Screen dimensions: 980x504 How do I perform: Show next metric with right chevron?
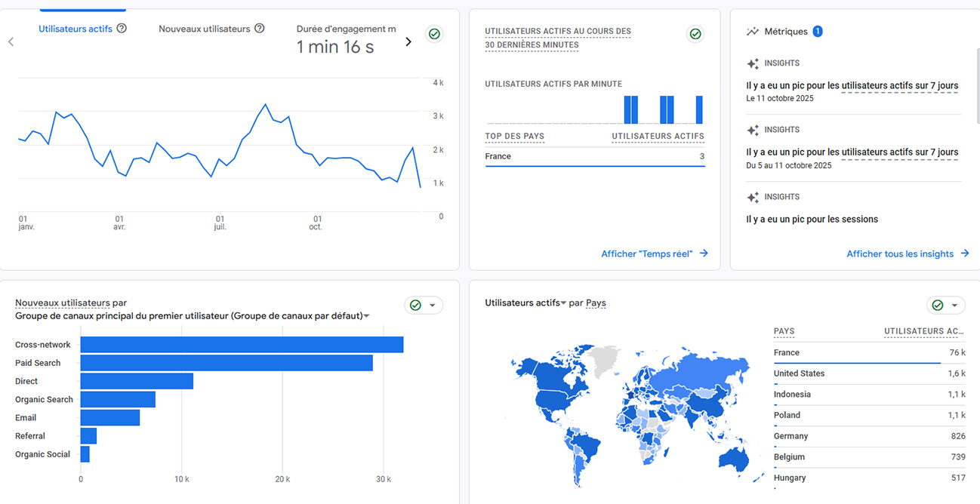click(408, 41)
